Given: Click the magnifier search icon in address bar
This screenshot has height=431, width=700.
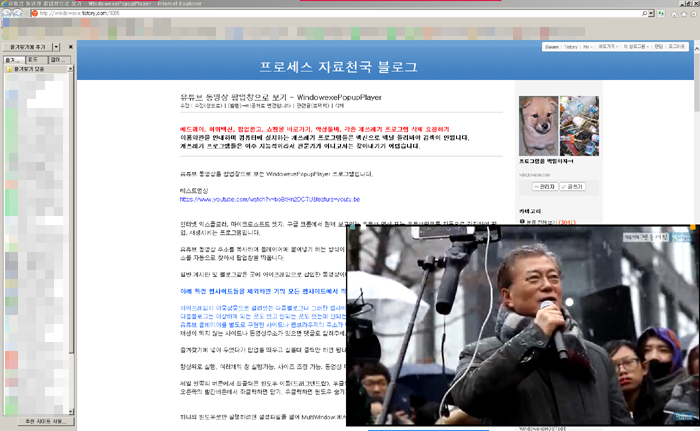Looking at the screenshot, I should click(x=644, y=13).
